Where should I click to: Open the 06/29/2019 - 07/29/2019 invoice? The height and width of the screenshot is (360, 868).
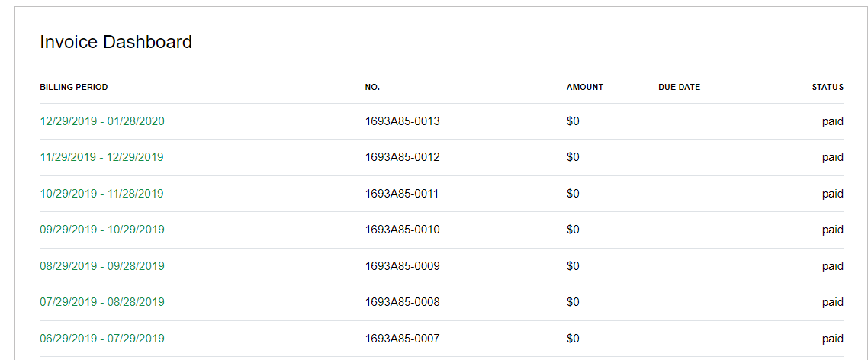pyautogui.click(x=101, y=339)
